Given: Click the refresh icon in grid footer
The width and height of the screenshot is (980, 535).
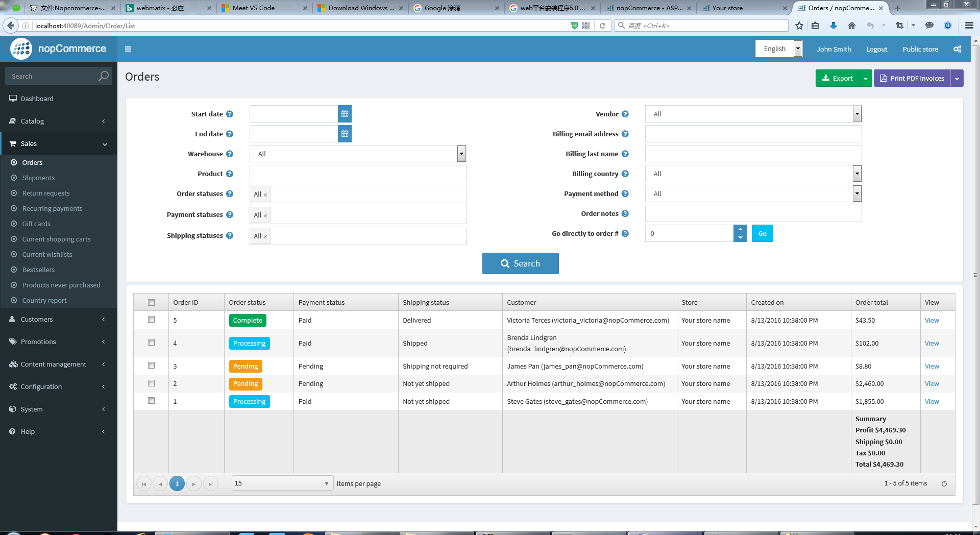Looking at the screenshot, I should 944,483.
